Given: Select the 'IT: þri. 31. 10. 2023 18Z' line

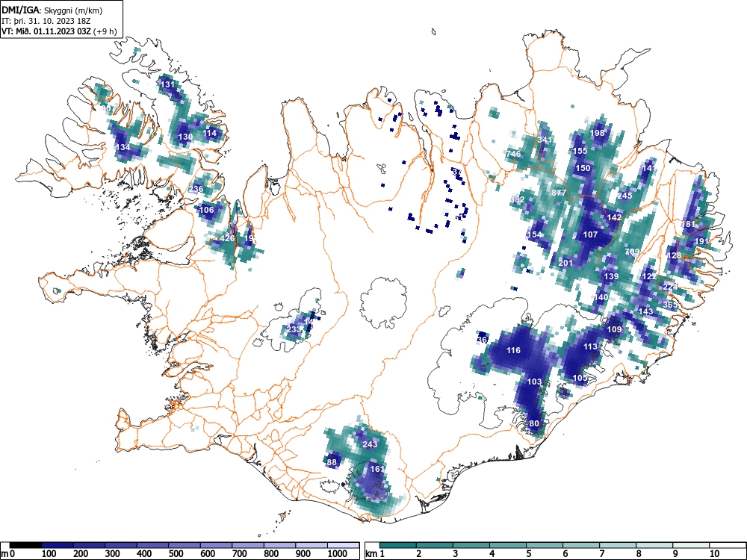Looking at the screenshot, I should (x=46, y=21).
